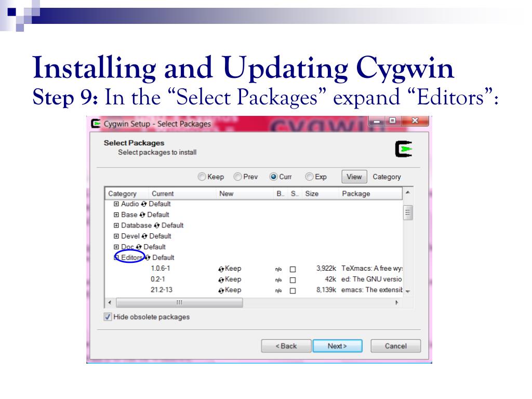
Task: Click version 21.2-13 in Current column
Action: click(x=162, y=290)
